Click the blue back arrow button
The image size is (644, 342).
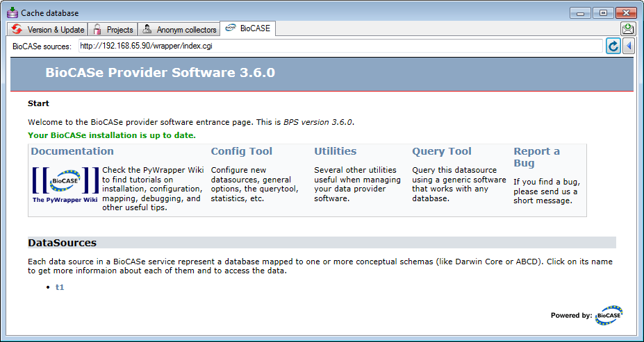pos(629,46)
